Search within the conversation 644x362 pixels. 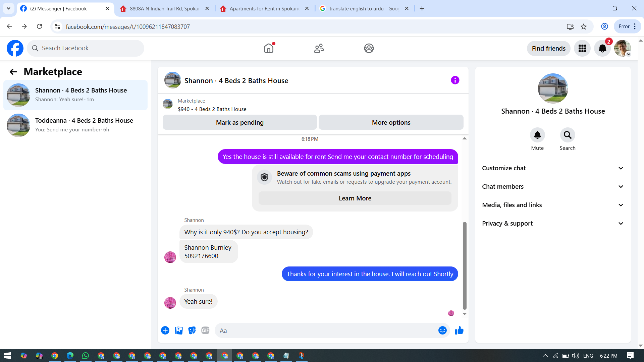pos(568,135)
